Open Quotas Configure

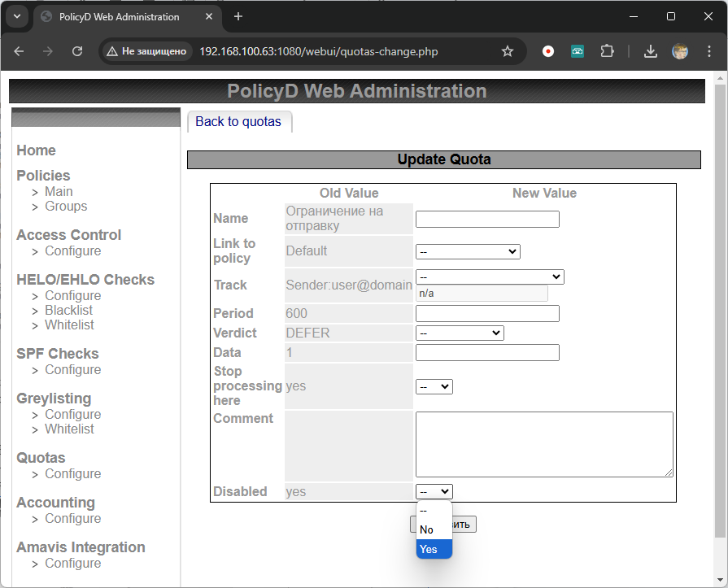tap(73, 473)
